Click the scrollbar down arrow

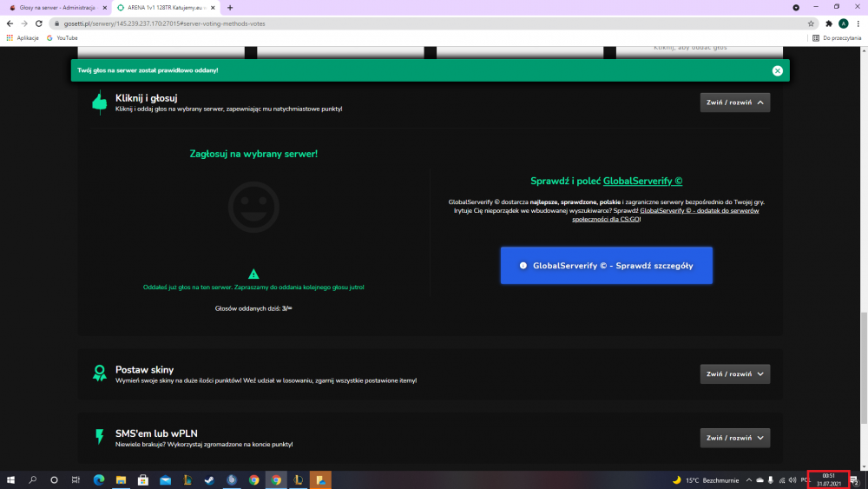(x=864, y=466)
